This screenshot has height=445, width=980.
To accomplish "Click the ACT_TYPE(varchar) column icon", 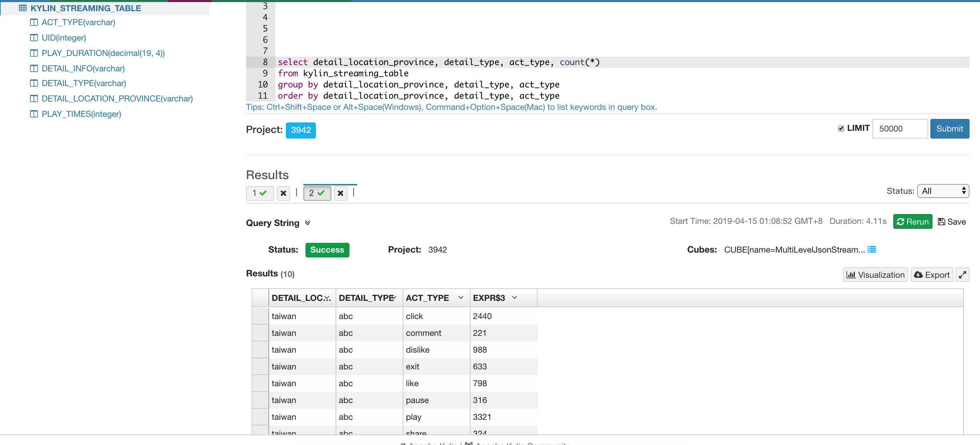I will (34, 22).
